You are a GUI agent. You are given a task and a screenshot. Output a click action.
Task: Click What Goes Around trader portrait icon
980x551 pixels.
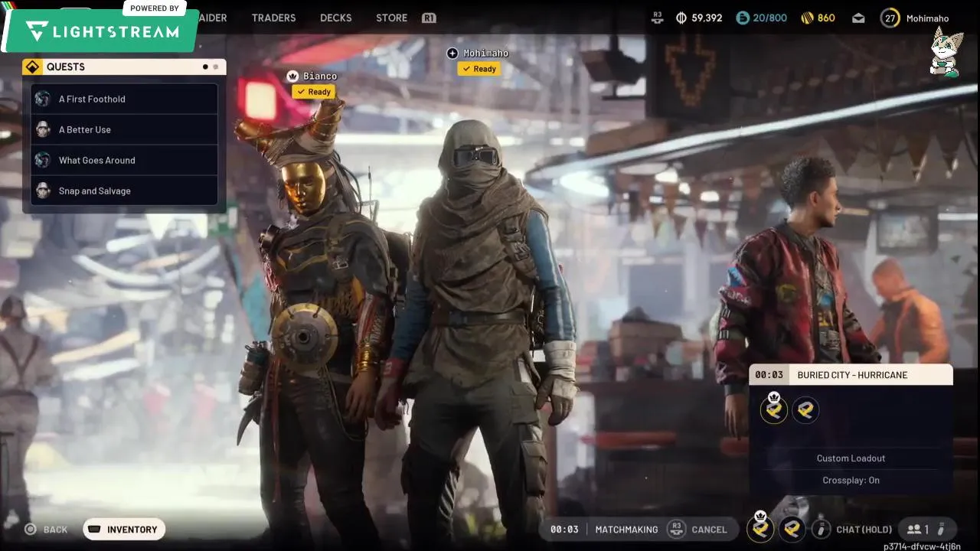pyautogui.click(x=43, y=160)
